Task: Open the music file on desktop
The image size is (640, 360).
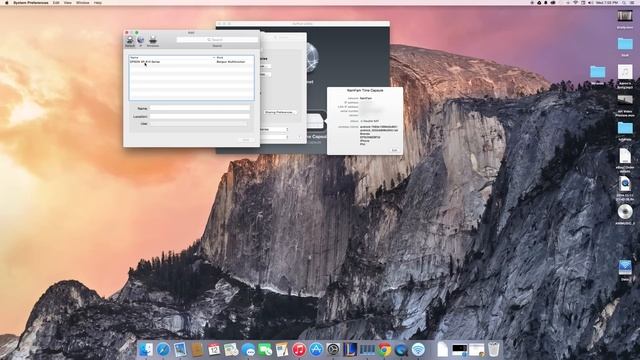Action: point(625,72)
